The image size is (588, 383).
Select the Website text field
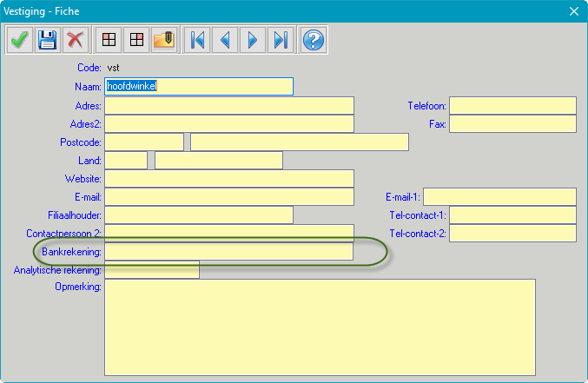point(228,178)
